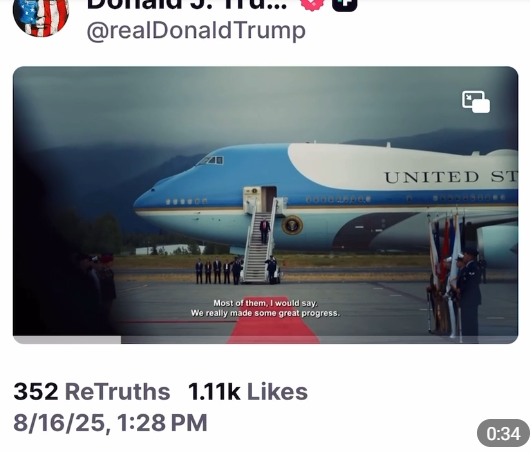Click the red carpet in the video
The width and height of the screenshot is (530, 460).
273,320
